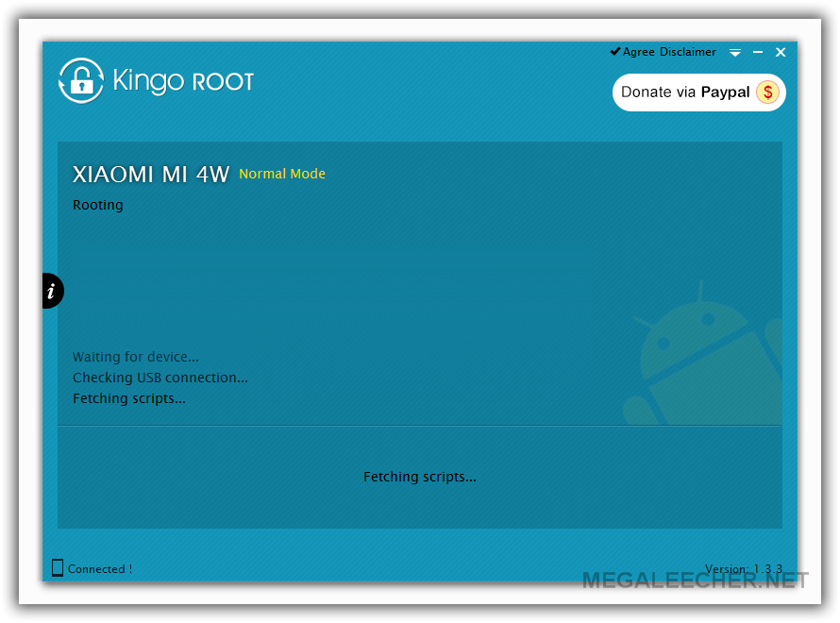Toggle the Agree Disclaimer checkmark

615,51
